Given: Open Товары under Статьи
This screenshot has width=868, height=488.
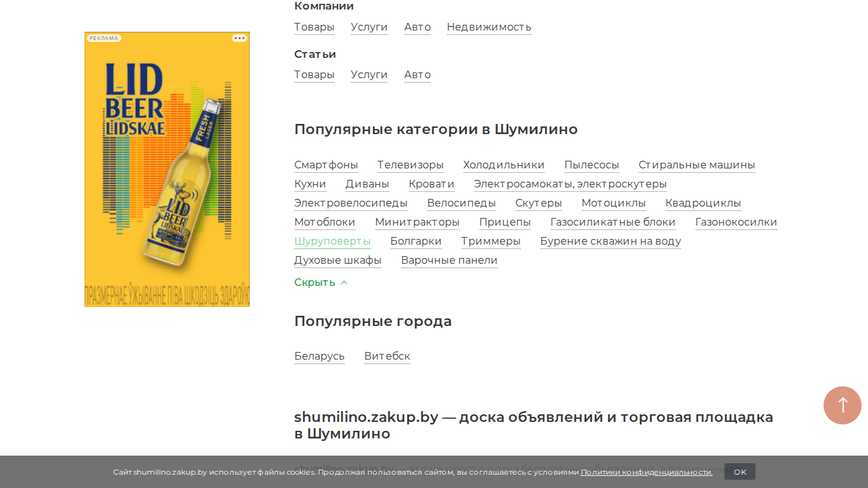Looking at the screenshot, I should pos(315,74).
